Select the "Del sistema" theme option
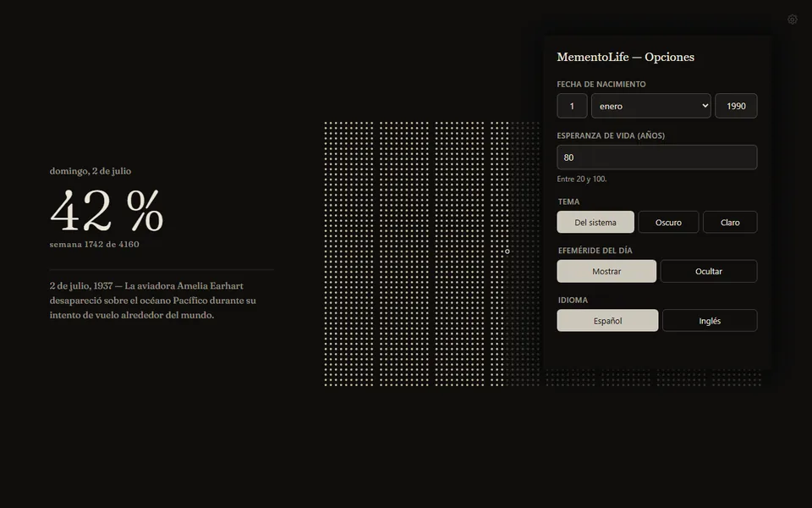The image size is (812, 508). 595,222
